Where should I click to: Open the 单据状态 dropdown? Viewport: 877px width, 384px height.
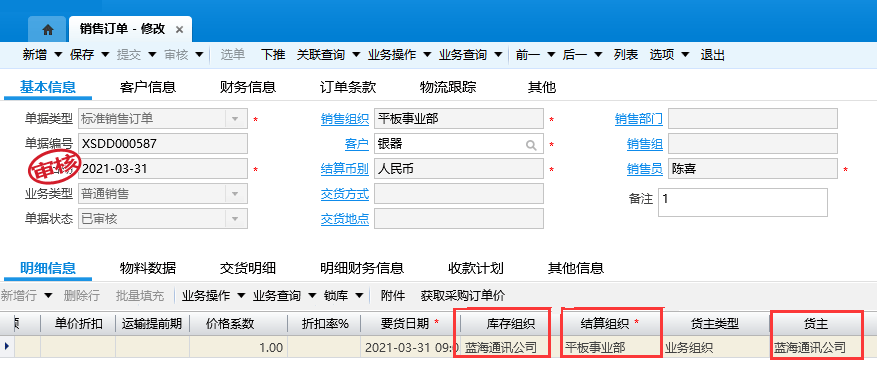point(235,219)
